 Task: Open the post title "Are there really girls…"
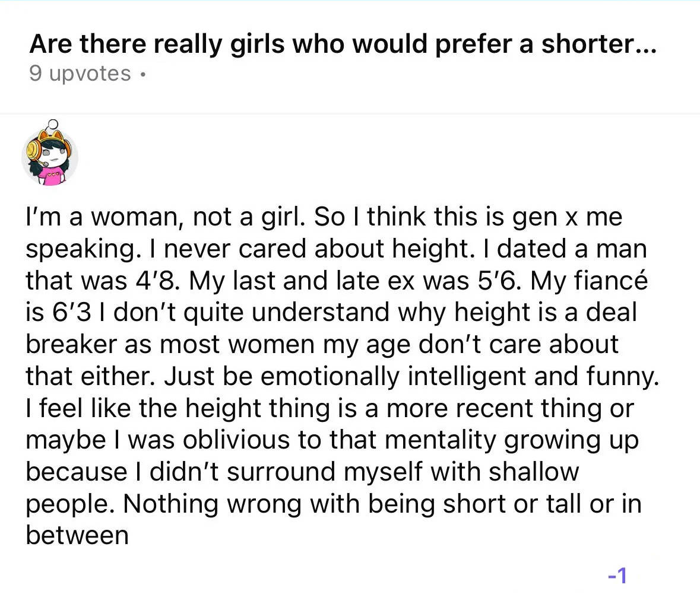(x=343, y=44)
